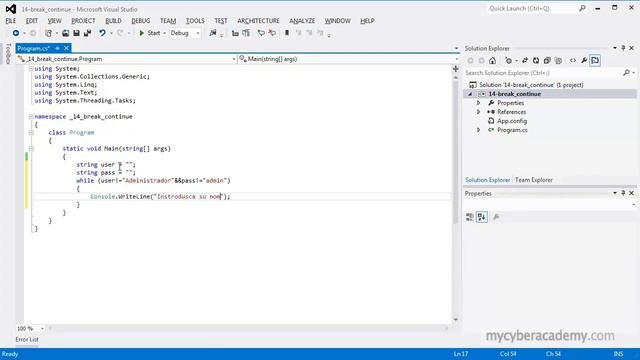Switch to the Team Explorer tab
The width and height of the screenshot is (640, 360).
click(533, 180)
